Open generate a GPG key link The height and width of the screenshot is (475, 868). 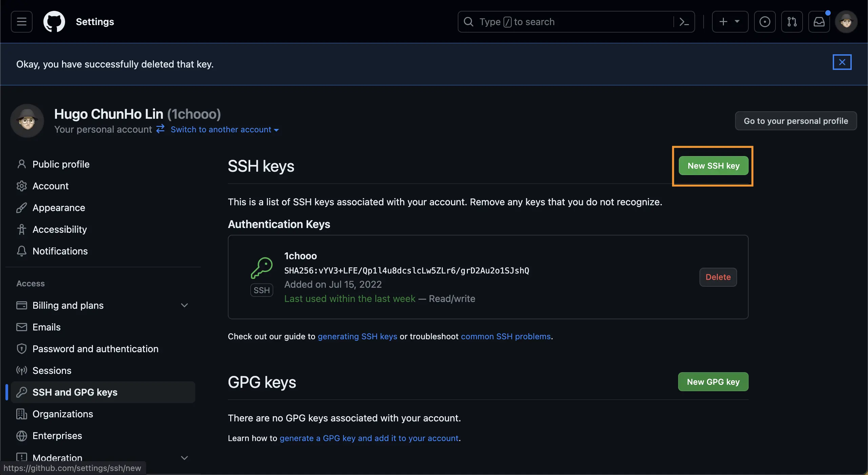(x=369, y=438)
